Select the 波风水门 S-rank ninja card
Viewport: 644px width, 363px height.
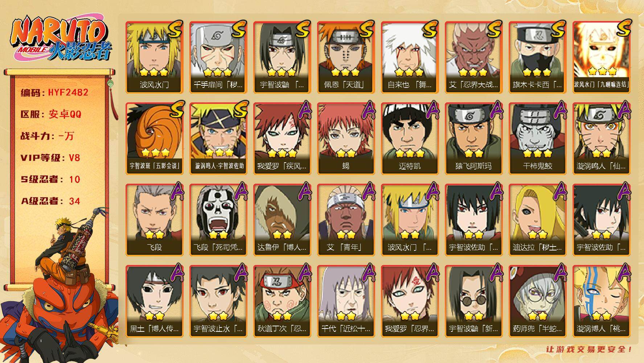tap(154, 57)
